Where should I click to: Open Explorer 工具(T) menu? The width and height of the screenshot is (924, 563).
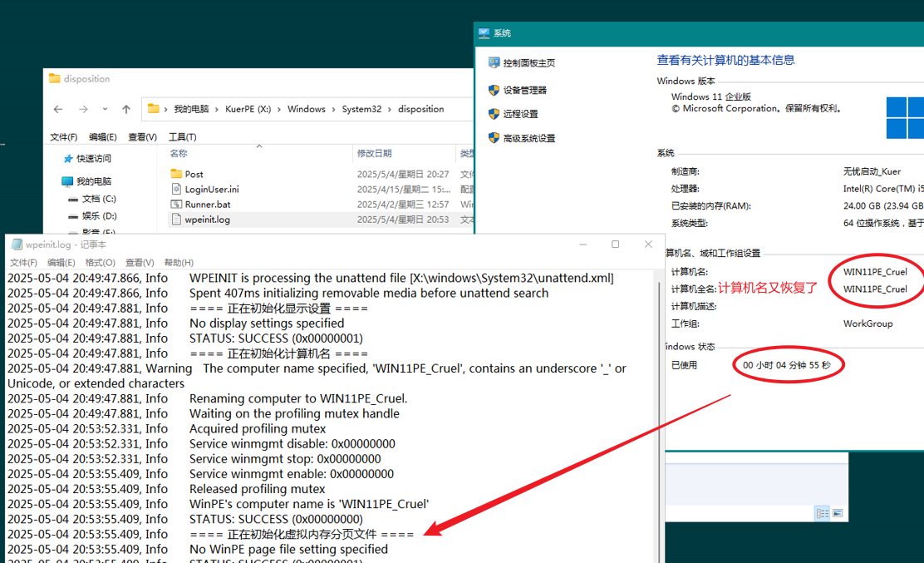pyautogui.click(x=183, y=136)
